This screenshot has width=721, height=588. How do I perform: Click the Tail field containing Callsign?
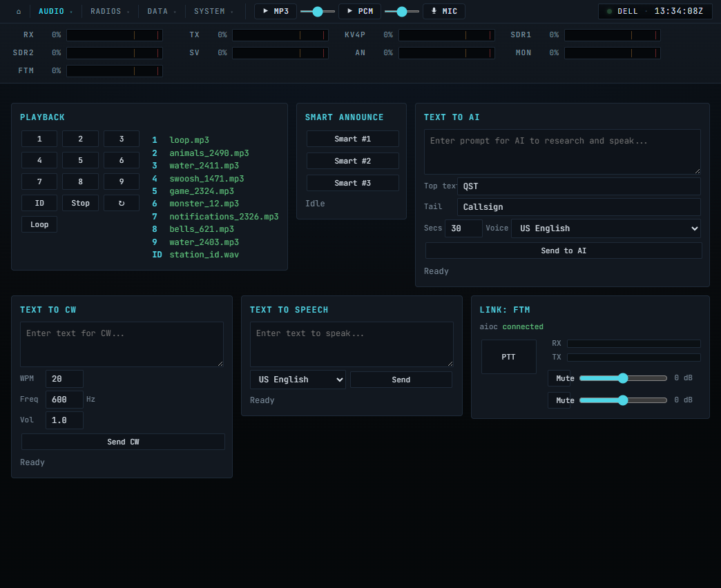(579, 207)
